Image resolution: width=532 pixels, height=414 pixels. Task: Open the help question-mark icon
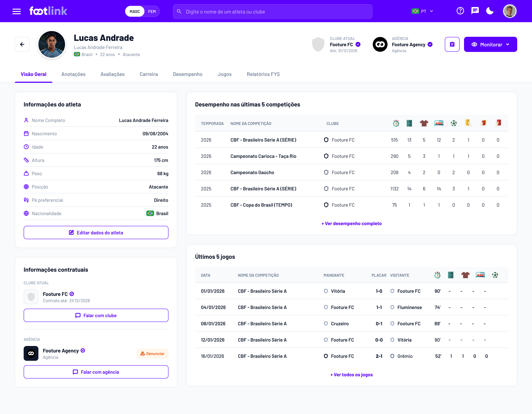[460, 11]
